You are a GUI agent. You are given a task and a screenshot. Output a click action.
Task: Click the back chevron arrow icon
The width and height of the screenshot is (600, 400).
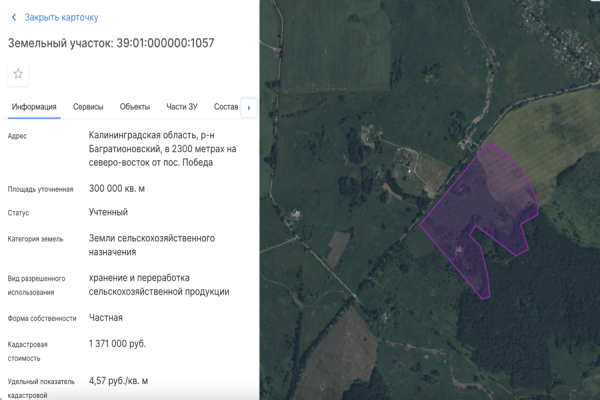[13, 17]
